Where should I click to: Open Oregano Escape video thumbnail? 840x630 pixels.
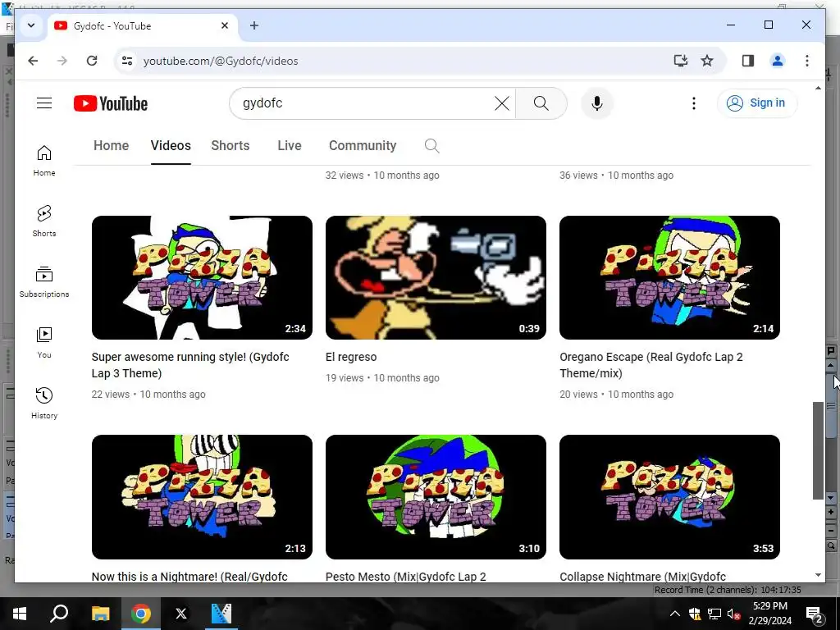tap(669, 277)
